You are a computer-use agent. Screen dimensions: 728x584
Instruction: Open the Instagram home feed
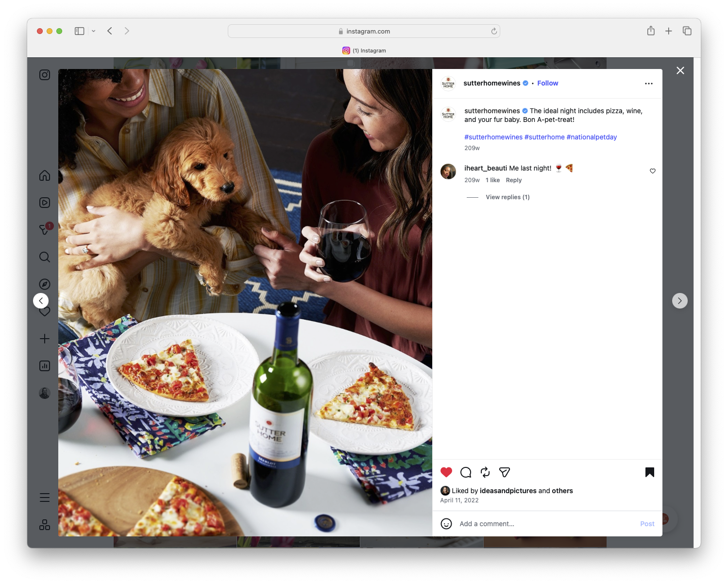pyautogui.click(x=44, y=175)
